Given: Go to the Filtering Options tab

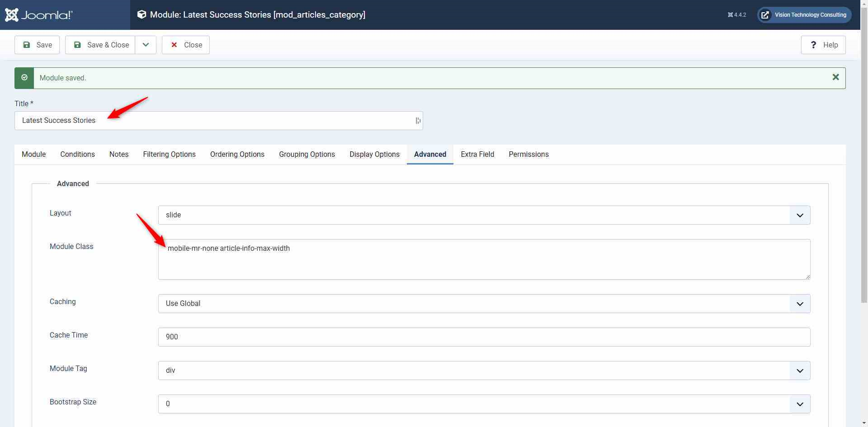Looking at the screenshot, I should [x=169, y=155].
